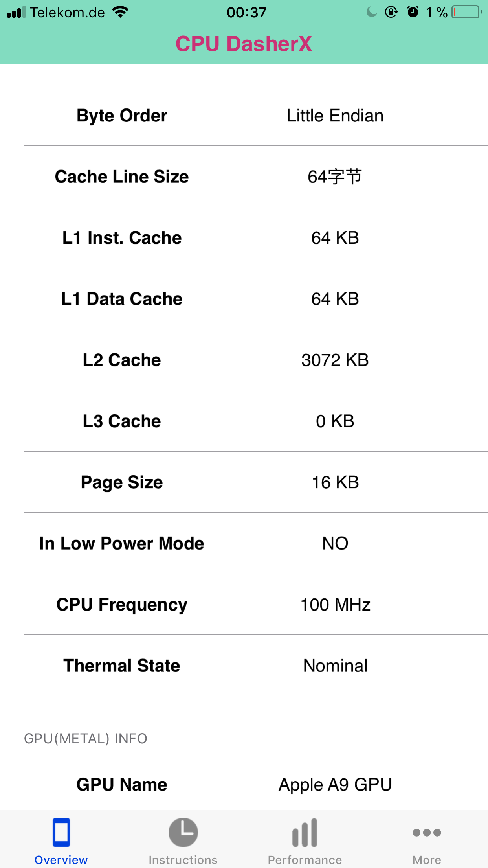488x868 pixels.
Task: Switch to the Instructions tab label
Action: [183, 860]
